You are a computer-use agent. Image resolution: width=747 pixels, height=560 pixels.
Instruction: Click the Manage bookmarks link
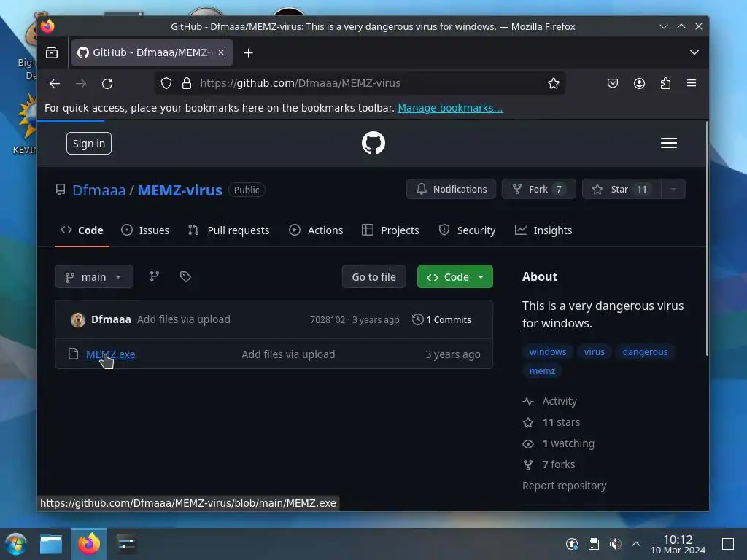[450, 108]
